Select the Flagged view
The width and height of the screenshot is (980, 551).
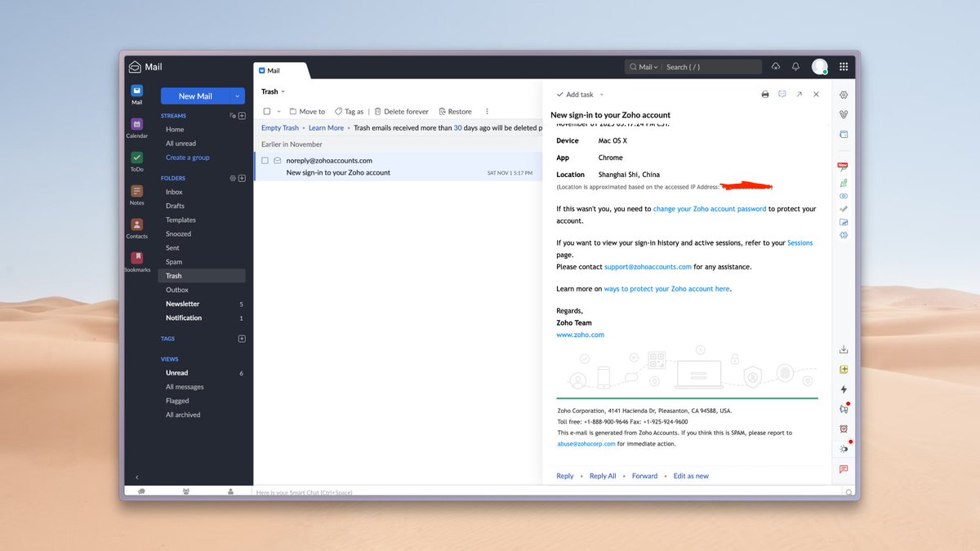[x=177, y=401]
